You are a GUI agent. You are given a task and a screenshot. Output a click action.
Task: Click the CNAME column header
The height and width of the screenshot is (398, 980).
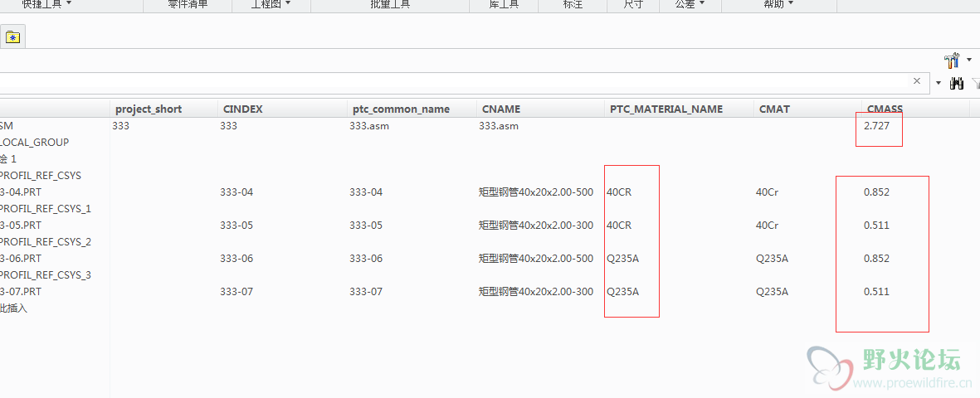pyautogui.click(x=501, y=109)
